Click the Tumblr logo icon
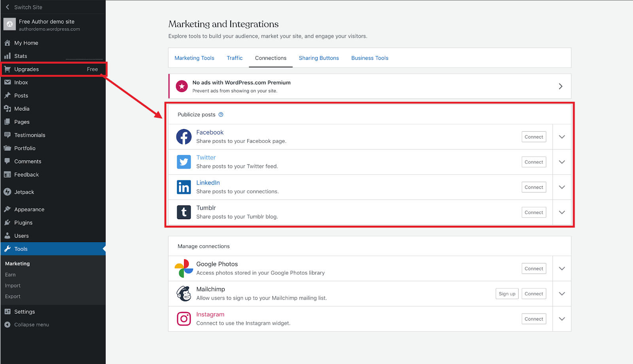Screen dimensions: 633x364 point(184,212)
